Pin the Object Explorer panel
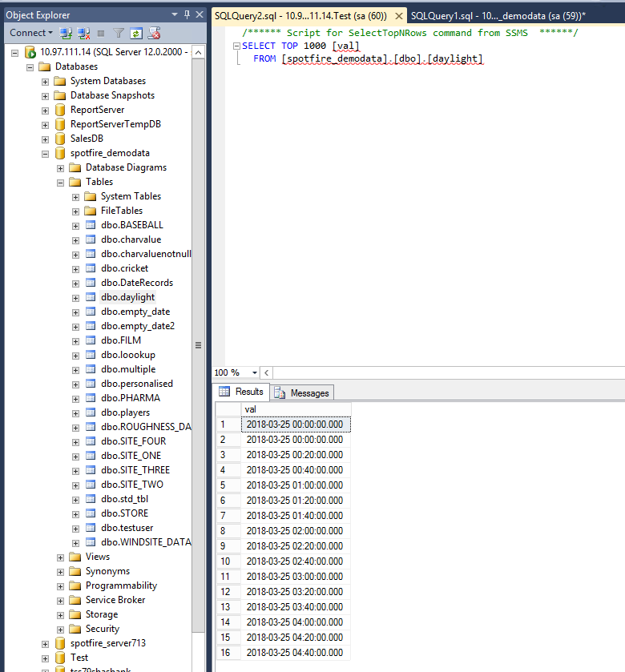 187,14
